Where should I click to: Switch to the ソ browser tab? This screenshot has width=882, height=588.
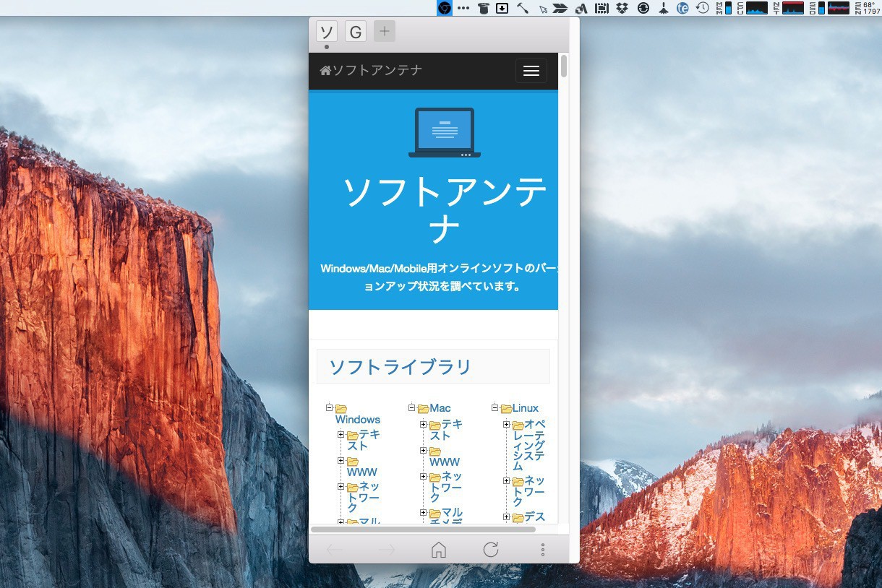coord(327,31)
